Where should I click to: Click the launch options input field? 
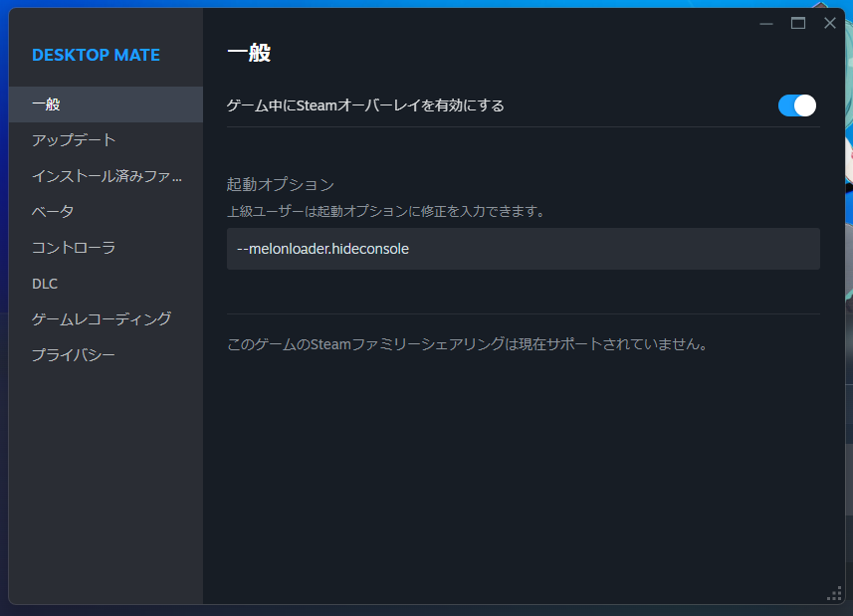(x=523, y=249)
